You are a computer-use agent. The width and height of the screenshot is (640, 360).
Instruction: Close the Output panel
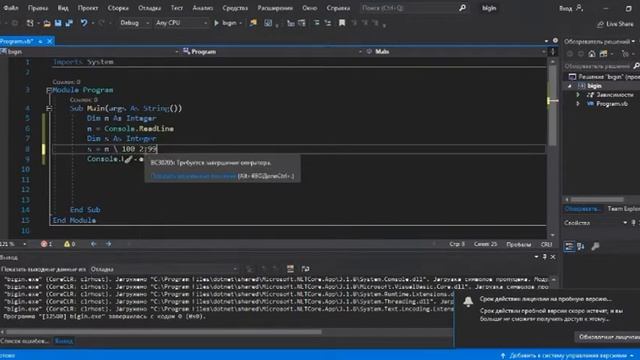(x=553, y=257)
